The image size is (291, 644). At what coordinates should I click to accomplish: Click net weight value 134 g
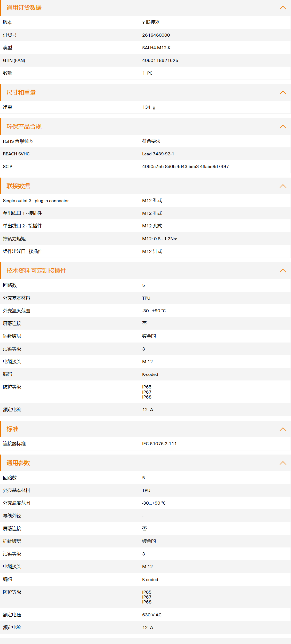click(x=149, y=107)
